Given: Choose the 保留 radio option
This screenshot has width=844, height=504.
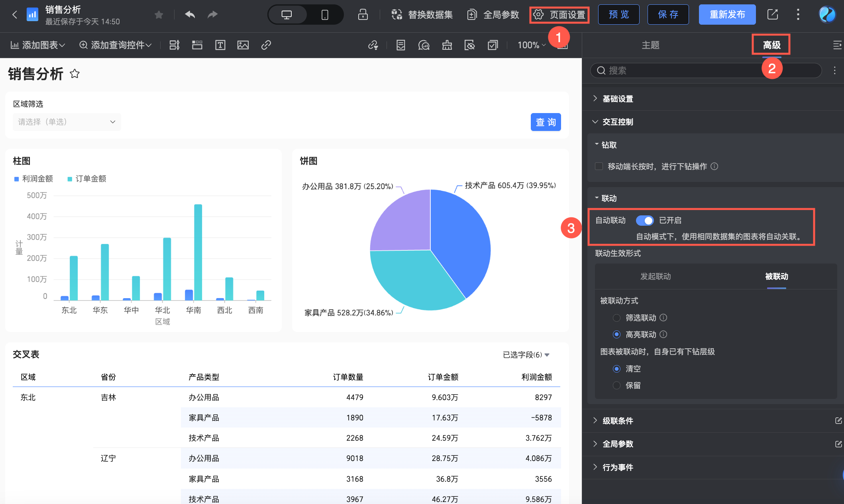Looking at the screenshot, I should click(x=616, y=385).
